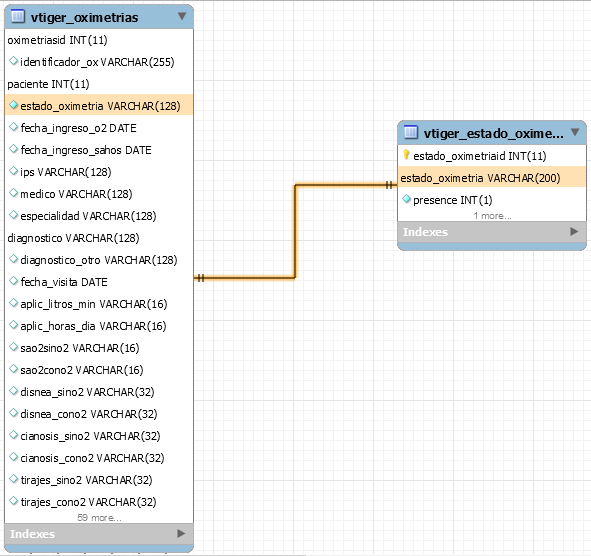Click the diamond icon next to identificador_ox
Viewport: 591px width, 556px height.
[14, 61]
